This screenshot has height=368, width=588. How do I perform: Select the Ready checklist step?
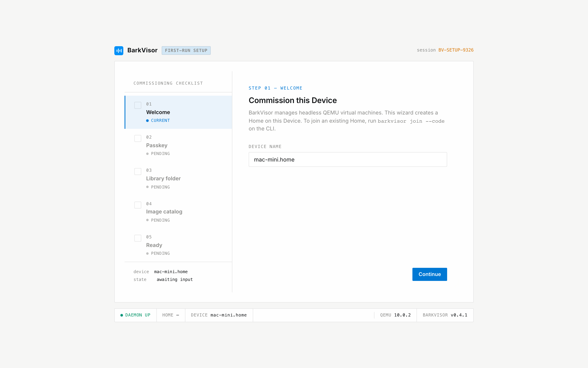tap(178, 245)
